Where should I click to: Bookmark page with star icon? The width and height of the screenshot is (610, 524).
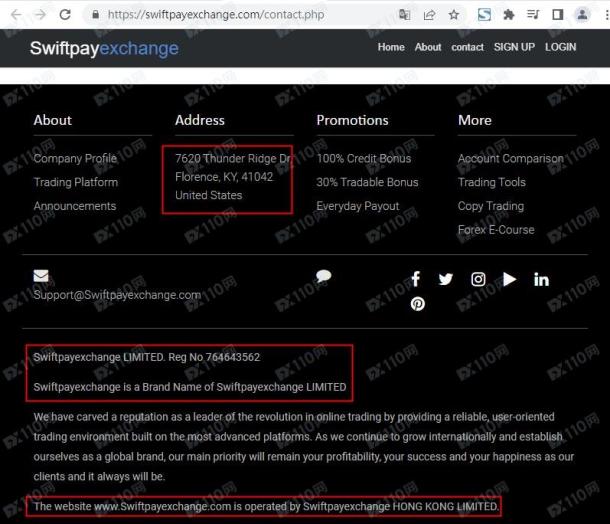(454, 15)
